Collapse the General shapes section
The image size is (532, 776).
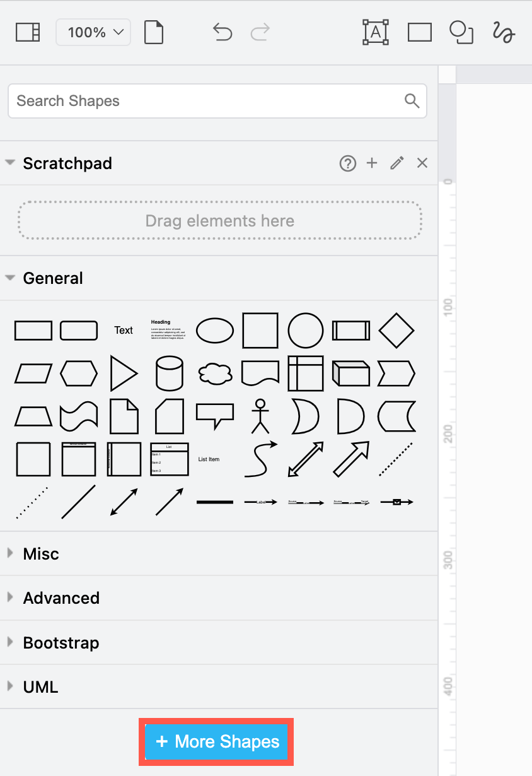tap(53, 278)
